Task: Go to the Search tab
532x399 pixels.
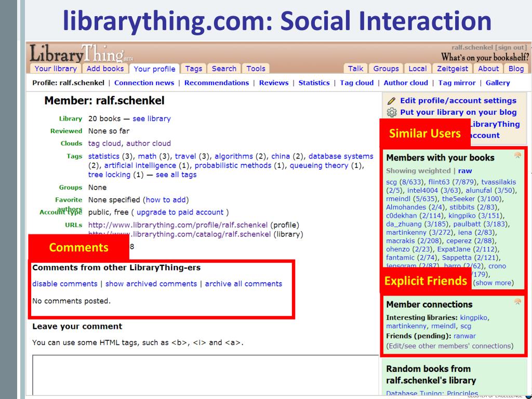Action: [x=224, y=69]
